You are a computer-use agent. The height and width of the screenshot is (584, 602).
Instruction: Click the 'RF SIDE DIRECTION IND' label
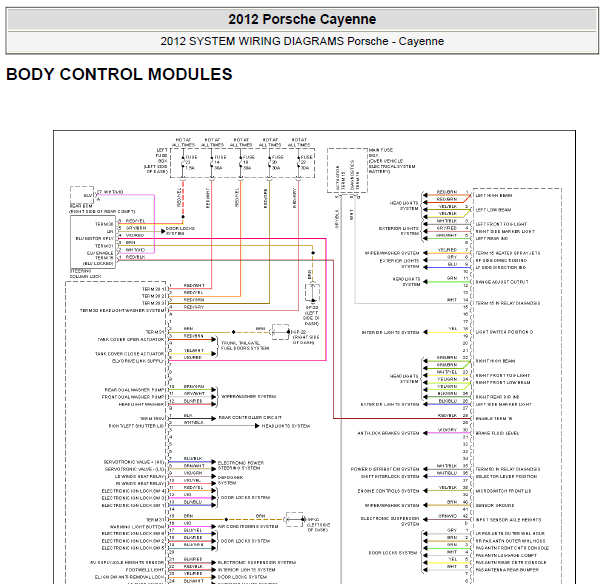pyautogui.click(x=501, y=260)
